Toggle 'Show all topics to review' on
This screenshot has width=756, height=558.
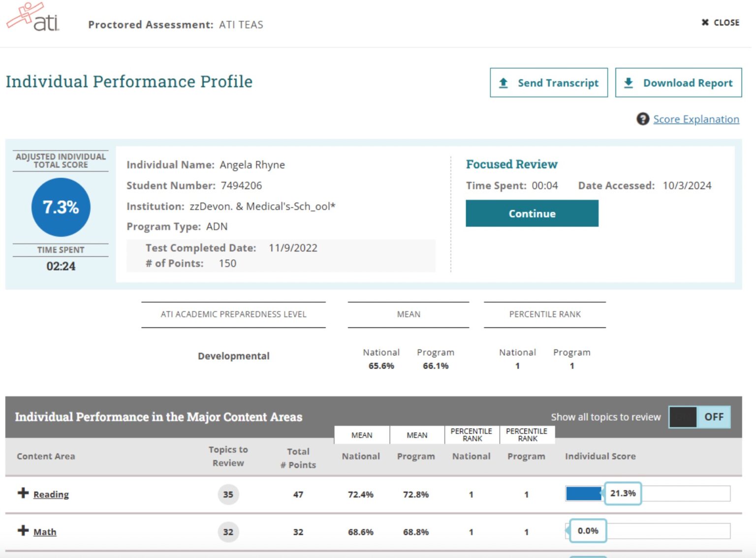point(699,417)
